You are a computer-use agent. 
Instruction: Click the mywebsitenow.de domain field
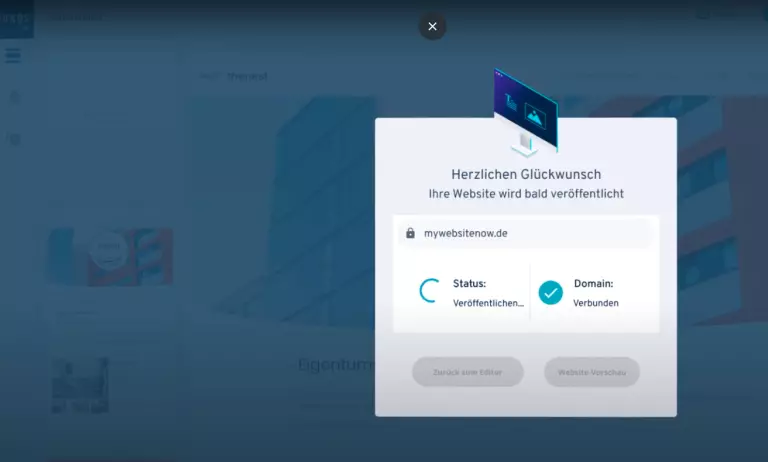(526, 233)
